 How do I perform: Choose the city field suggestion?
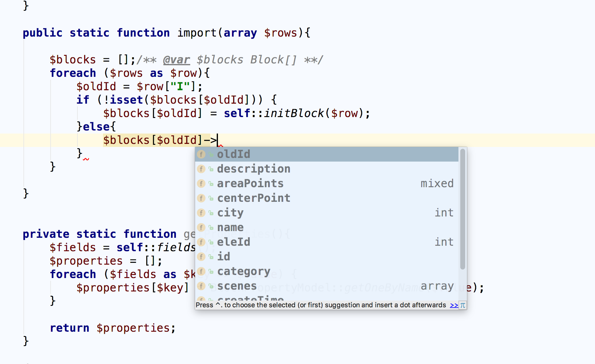326,213
